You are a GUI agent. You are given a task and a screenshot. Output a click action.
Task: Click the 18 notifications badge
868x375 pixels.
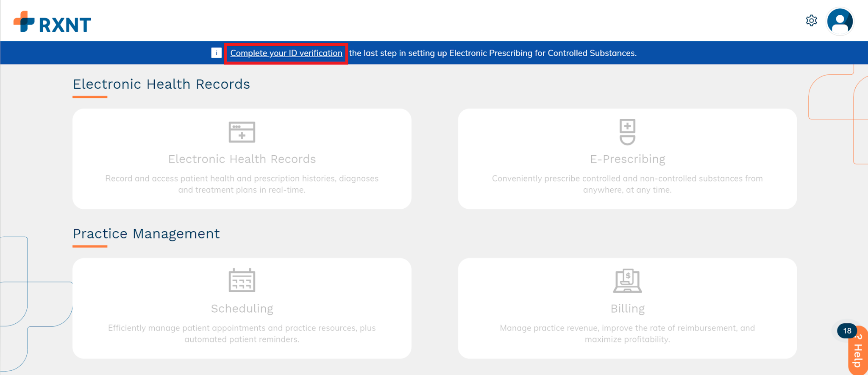pos(847,331)
